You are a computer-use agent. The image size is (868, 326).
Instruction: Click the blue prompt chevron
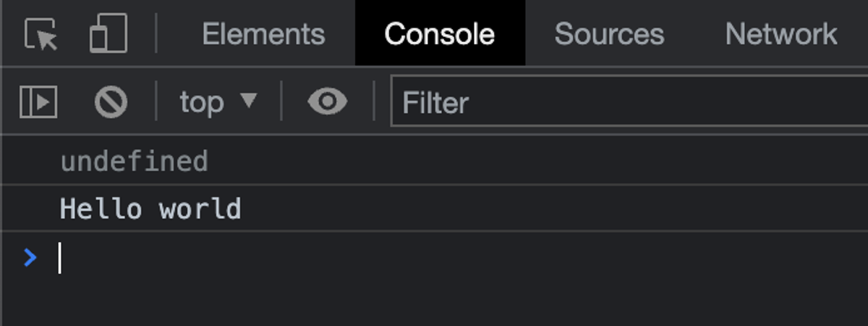coord(30,258)
